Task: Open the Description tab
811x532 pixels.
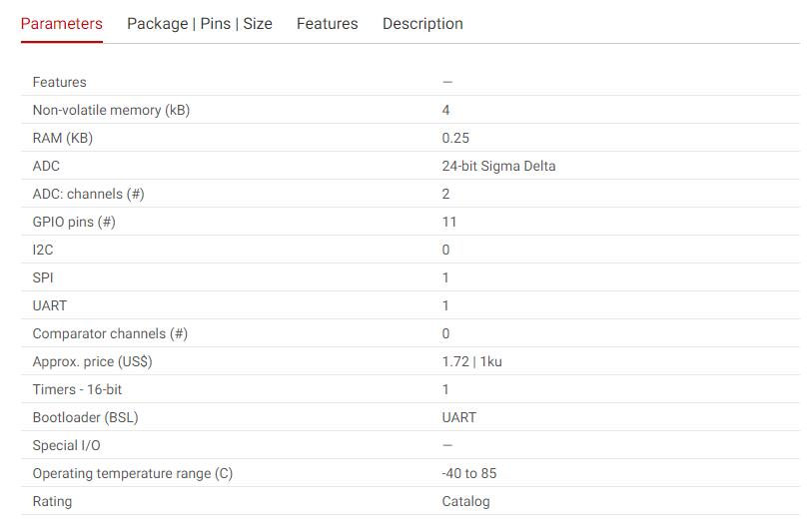Action: point(422,24)
